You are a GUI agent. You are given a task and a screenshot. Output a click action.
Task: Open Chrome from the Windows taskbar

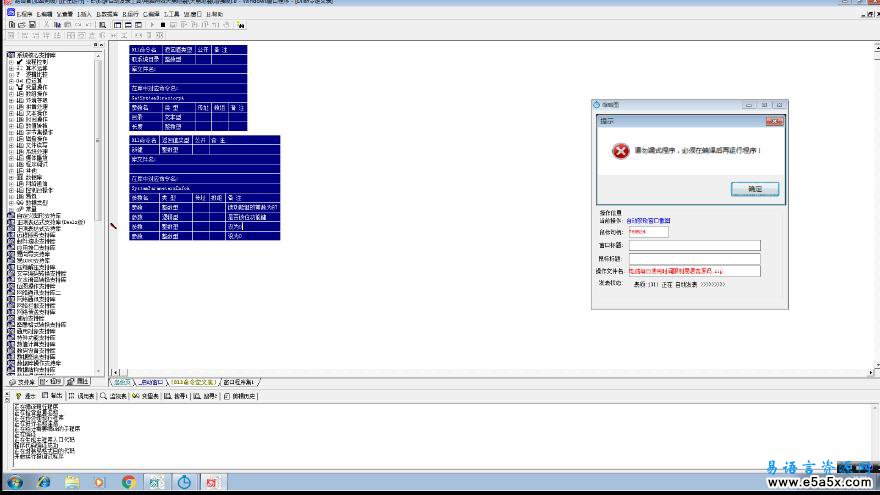[x=129, y=482]
